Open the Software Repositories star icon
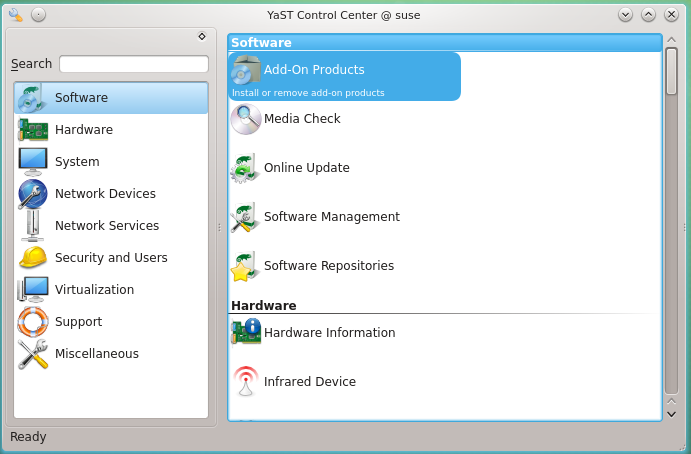The width and height of the screenshot is (691, 454). click(x=244, y=266)
